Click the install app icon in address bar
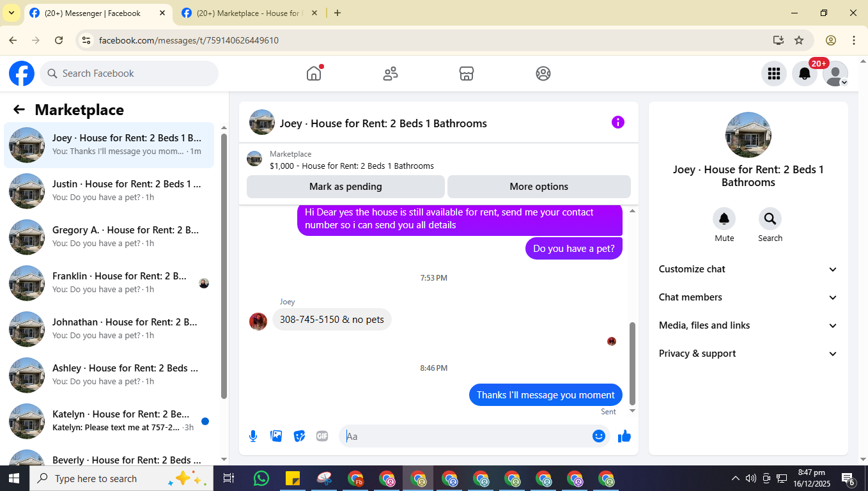 click(x=778, y=40)
